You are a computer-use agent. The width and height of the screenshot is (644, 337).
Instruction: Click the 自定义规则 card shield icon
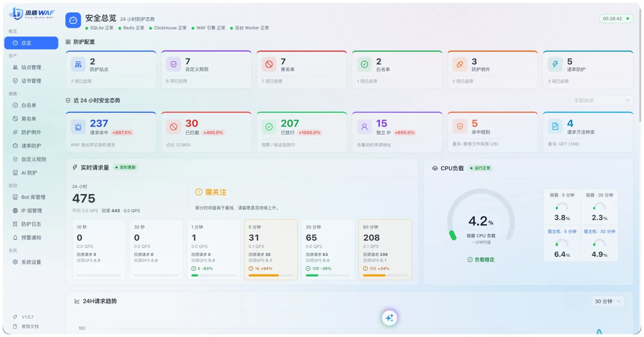click(x=173, y=64)
